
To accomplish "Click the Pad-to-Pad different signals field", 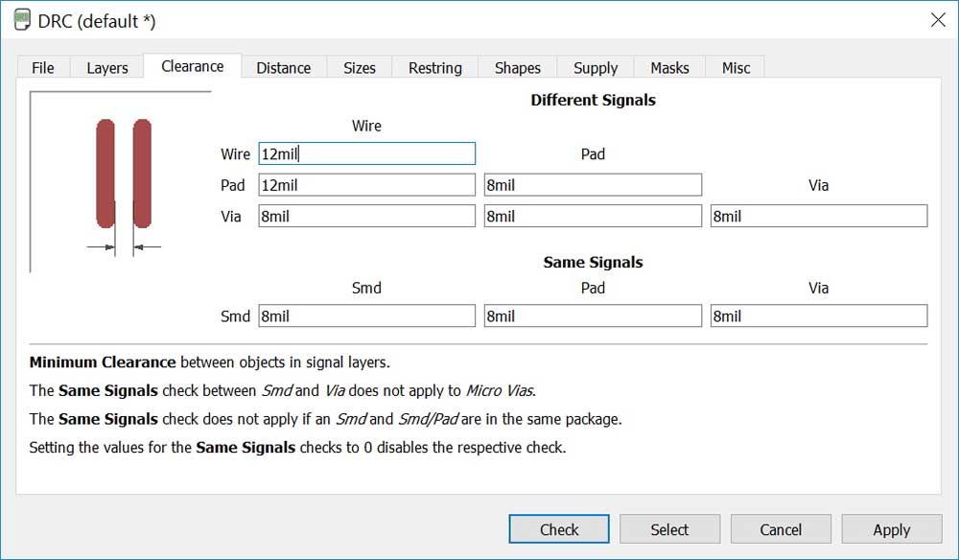I will (593, 185).
